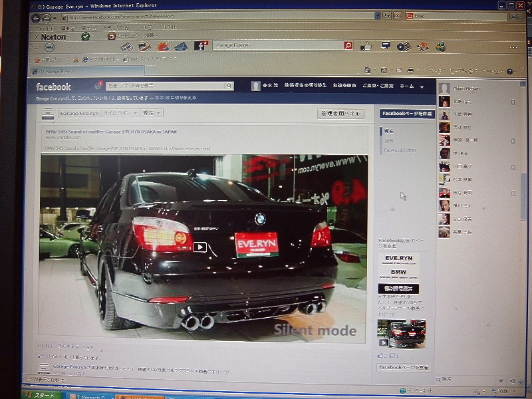Image resolution: width=532 pixels, height=399 pixels.
Task: Open the video film toolbar icon
Action: (x=404, y=47)
